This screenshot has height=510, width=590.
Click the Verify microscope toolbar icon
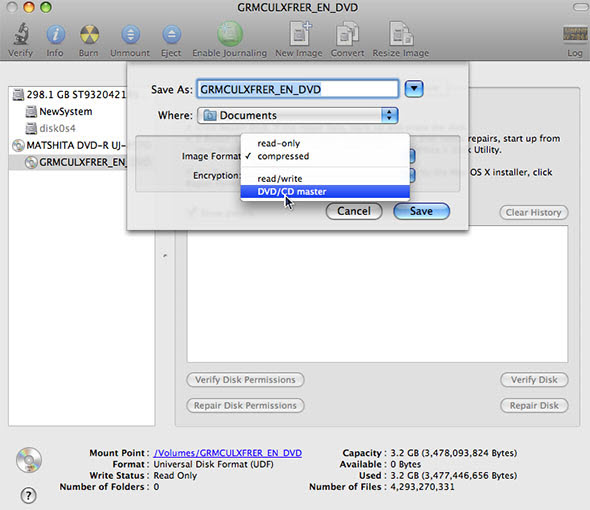pyautogui.click(x=21, y=34)
